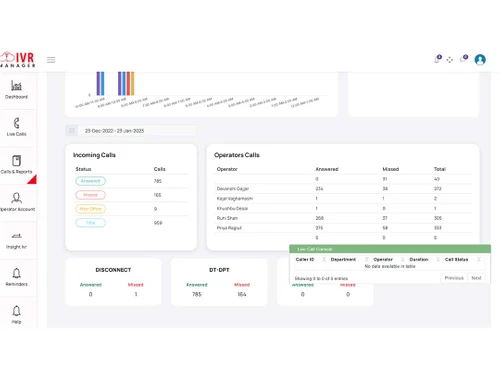Open the Operator Account sidebar item
The width and height of the screenshot is (500, 375).
pyautogui.click(x=16, y=202)
